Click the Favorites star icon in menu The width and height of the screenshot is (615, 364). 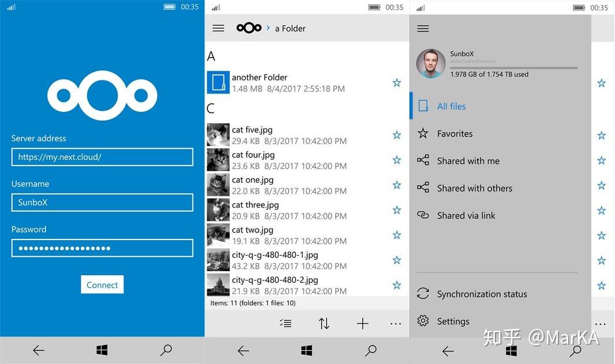tap(423, 133)
